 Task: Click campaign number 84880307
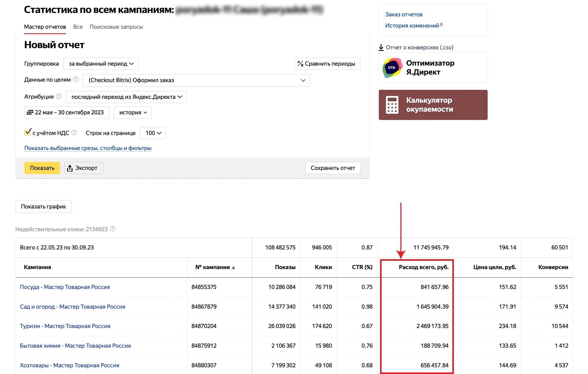[204, 365]
